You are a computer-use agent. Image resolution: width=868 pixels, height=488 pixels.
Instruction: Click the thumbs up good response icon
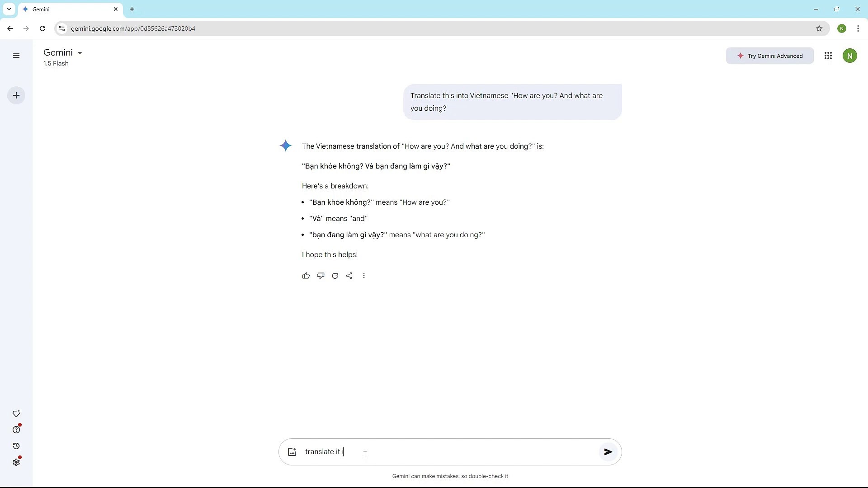[306, 276]
